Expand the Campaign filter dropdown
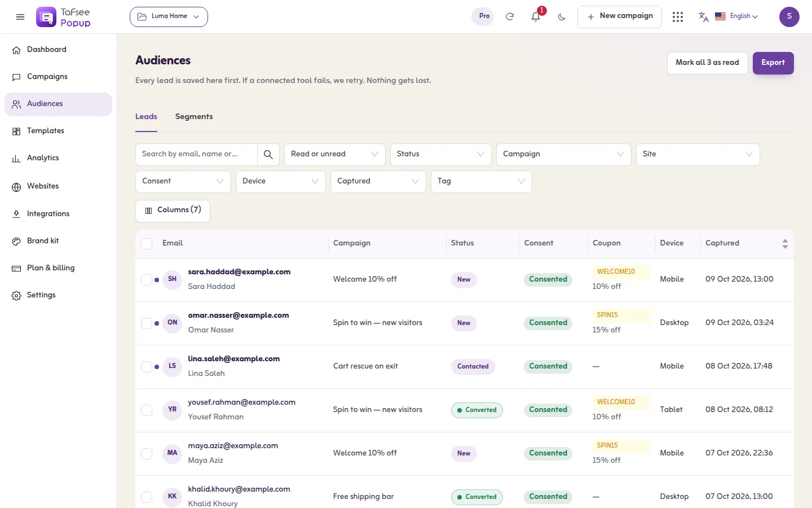This screenshot has width=812, height=508. (564, 155)
